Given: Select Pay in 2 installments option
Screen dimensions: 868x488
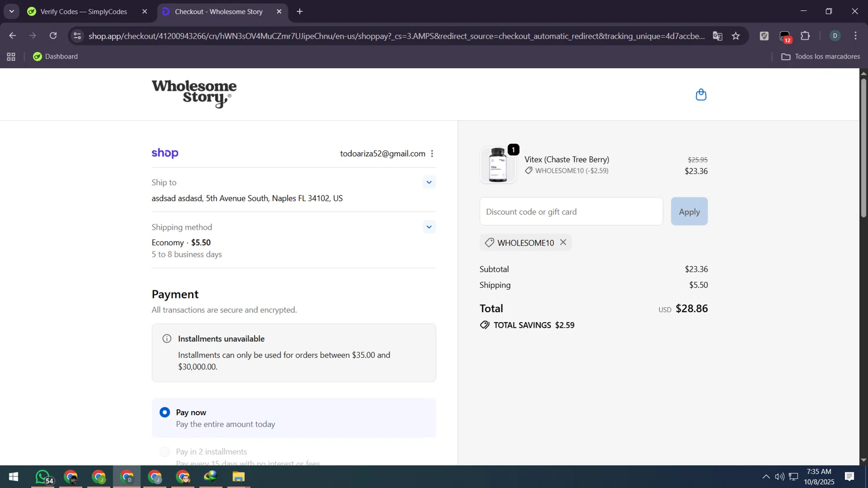Looking at the screenshot, I should [165, 452].
